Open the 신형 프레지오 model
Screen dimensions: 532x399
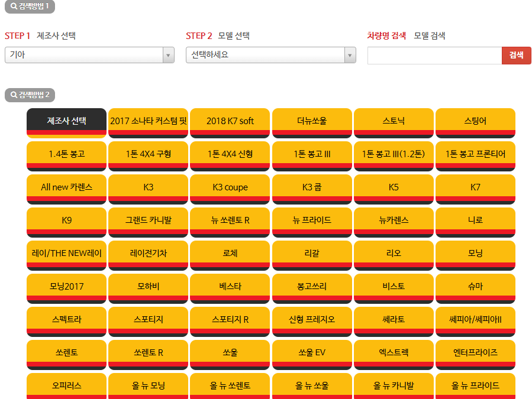312,322
